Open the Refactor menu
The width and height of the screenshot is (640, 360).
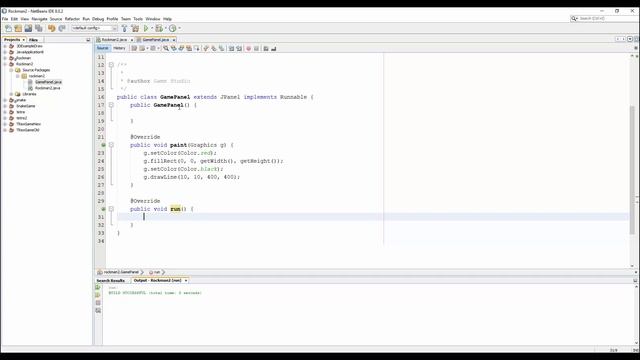72,19
